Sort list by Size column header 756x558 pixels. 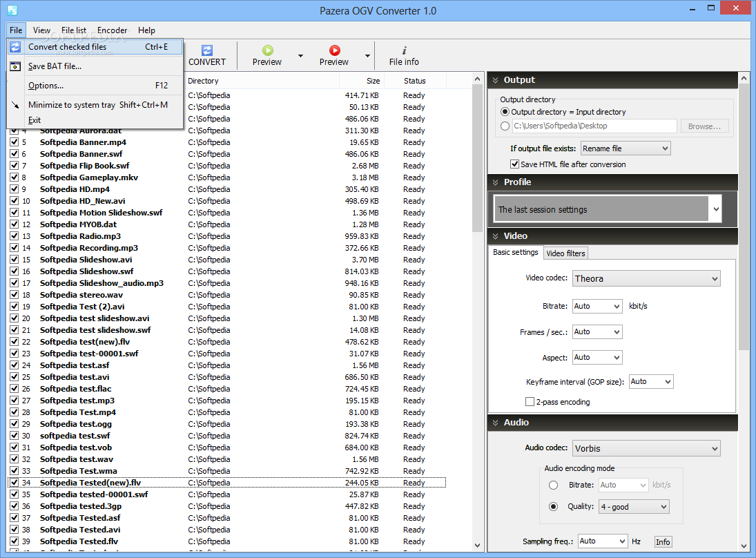click(x=361, y=81)
